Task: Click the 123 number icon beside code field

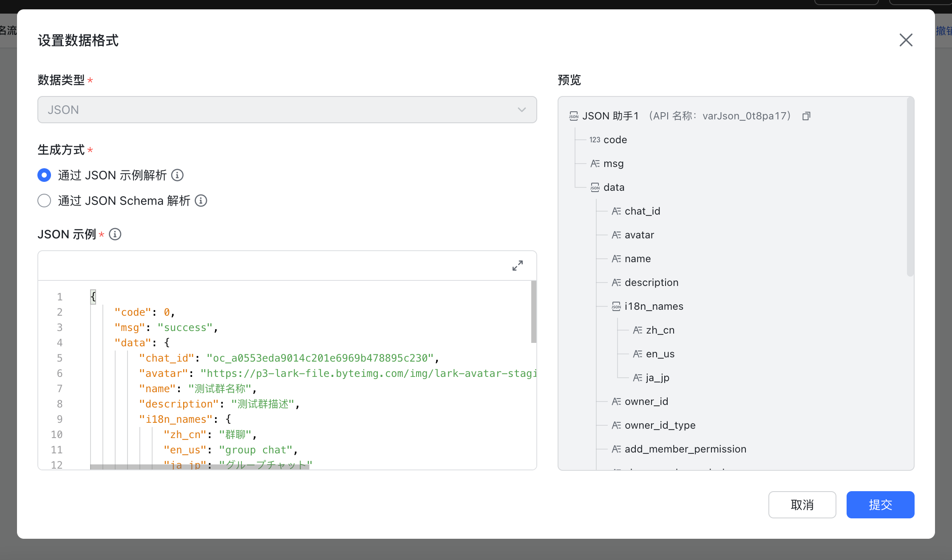Action: [x=594, y=139]
